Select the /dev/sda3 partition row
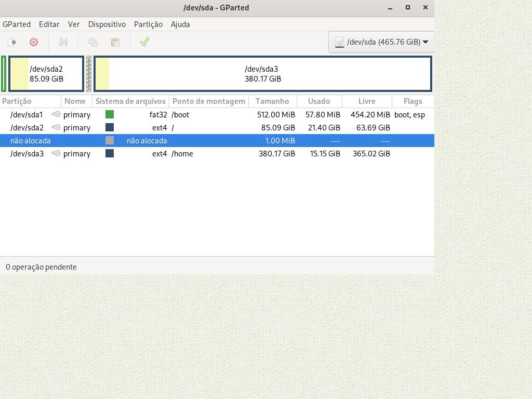The height and width of the screenshot is (399, 532). pos(217,154)
